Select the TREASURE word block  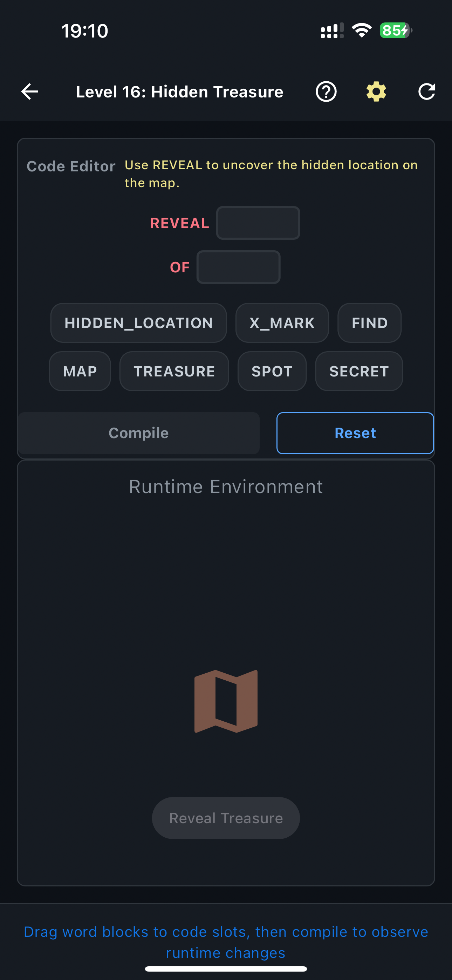[x=174, y=371]
